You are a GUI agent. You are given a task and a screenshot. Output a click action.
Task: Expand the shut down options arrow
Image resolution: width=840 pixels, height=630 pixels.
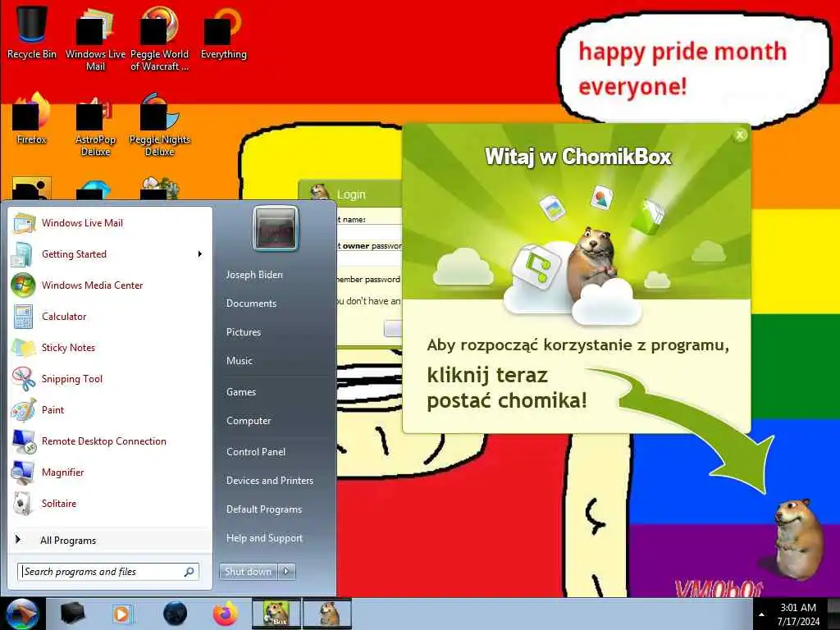[286, 572]
